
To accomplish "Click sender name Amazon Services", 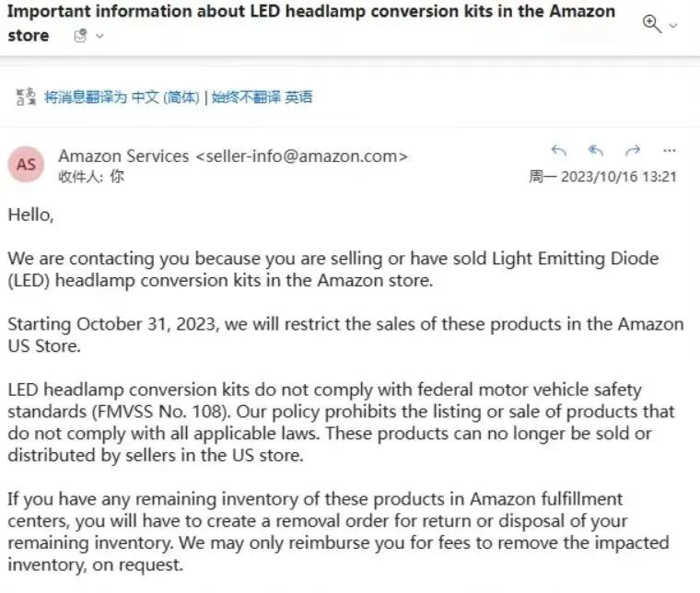I will [x=123, y=157].
